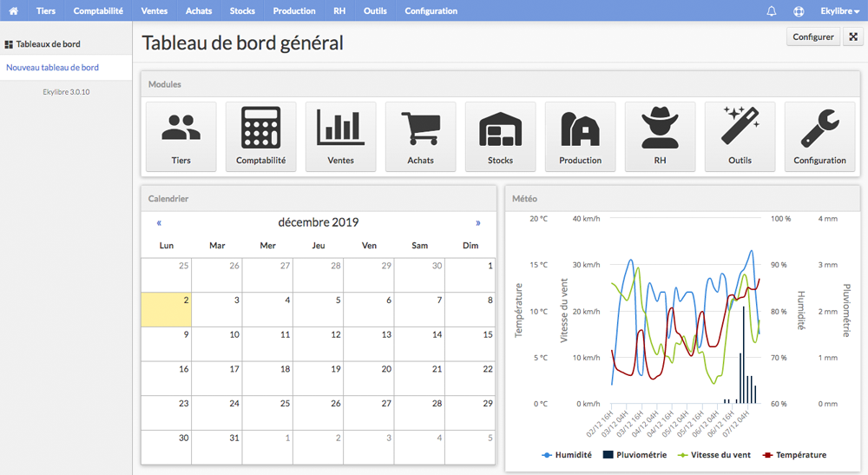The width and height of the screenshot is (868, 475).
Task: Open the Production barn module tile
Action: [580, 136]
